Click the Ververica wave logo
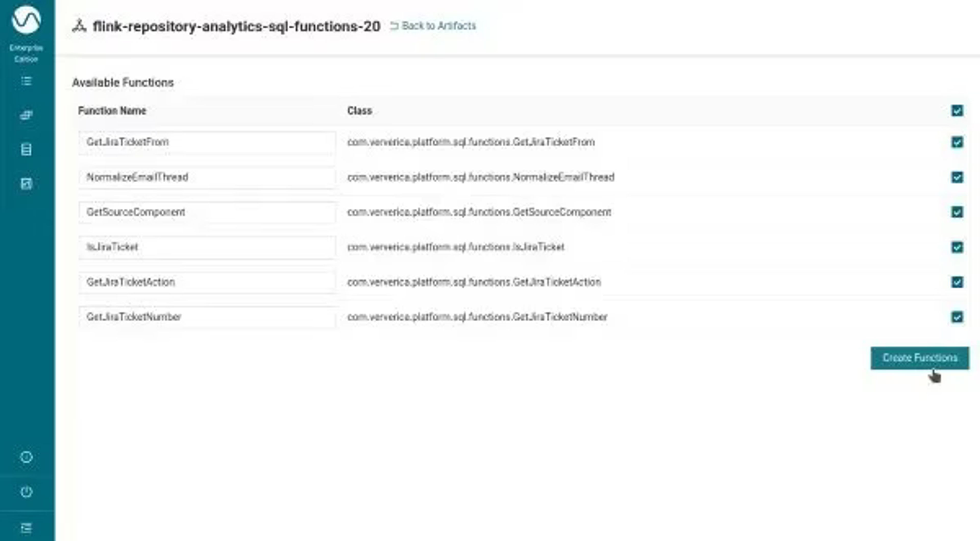Screen dimensions: 980x541 point(26,20)
